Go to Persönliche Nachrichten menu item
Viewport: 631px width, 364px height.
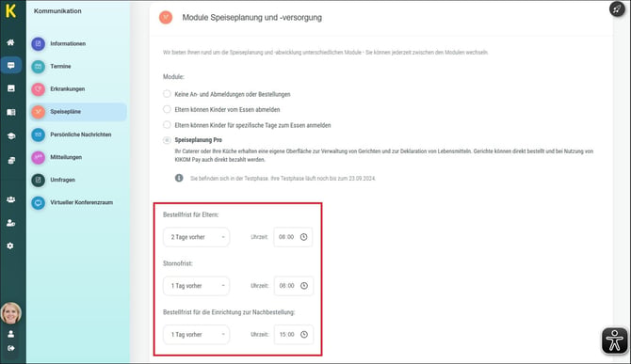pyautogui.click(x=78, y=135)
